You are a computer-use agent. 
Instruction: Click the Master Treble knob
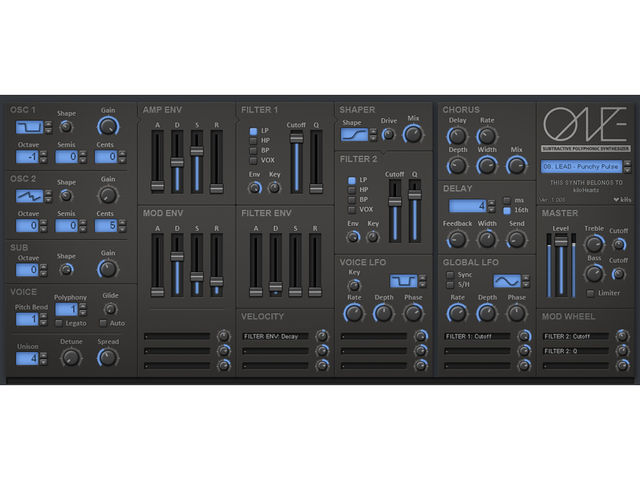pos(594,244)
